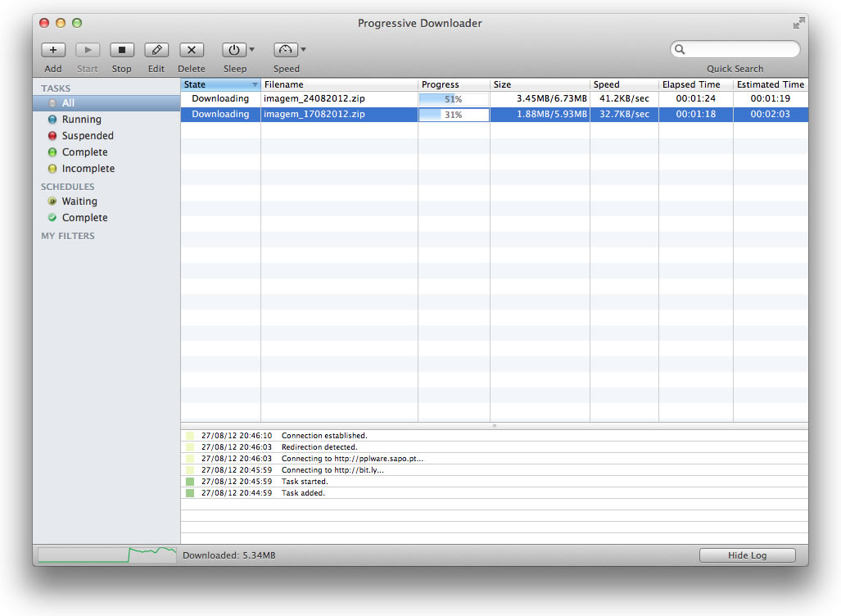Click the Delete toolbar icon
This screenshot has height=616, width=841.
pyautogui.click(x=192, y=50)
